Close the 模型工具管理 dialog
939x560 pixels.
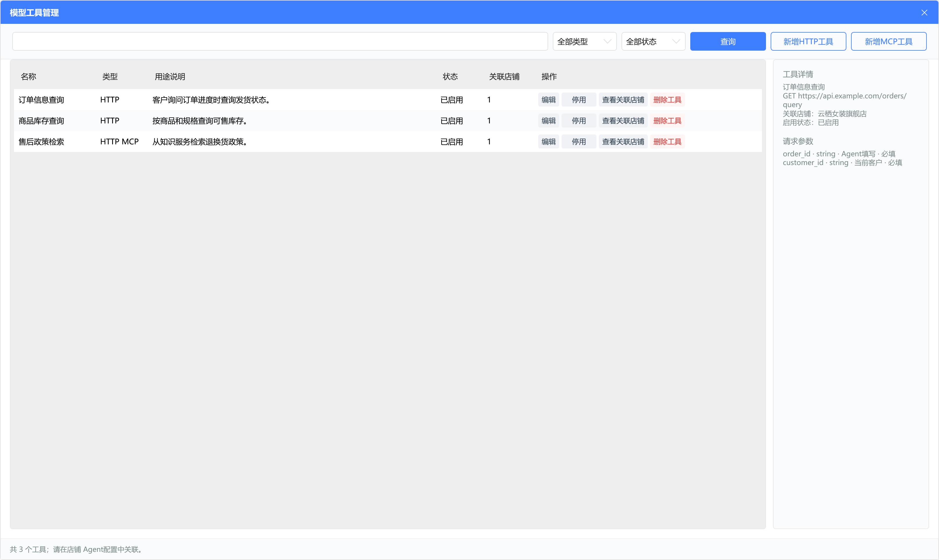(x=924, y=13)
